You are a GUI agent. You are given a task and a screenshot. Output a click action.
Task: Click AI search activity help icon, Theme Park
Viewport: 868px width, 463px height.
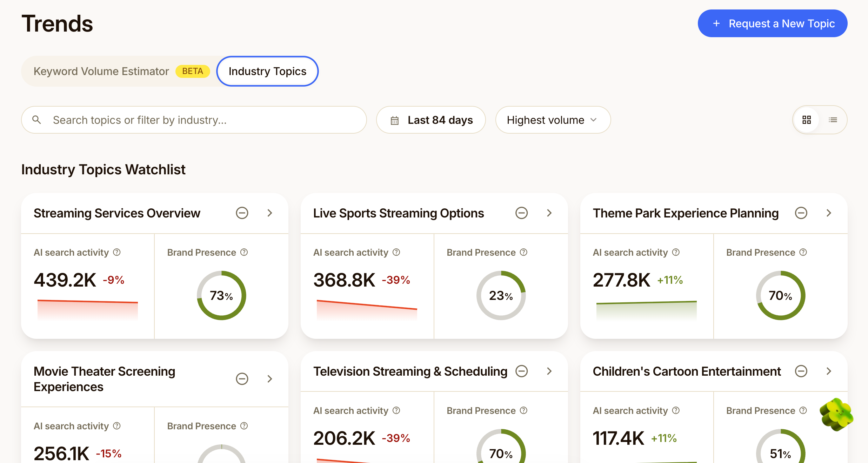676,252
